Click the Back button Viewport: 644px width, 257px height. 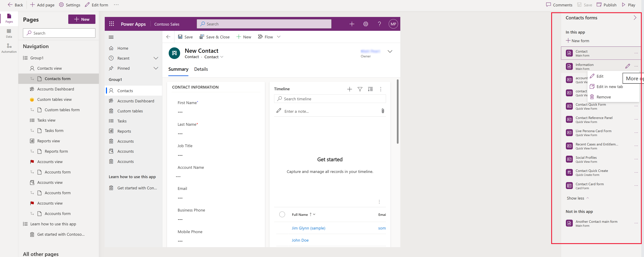(16, 5)
